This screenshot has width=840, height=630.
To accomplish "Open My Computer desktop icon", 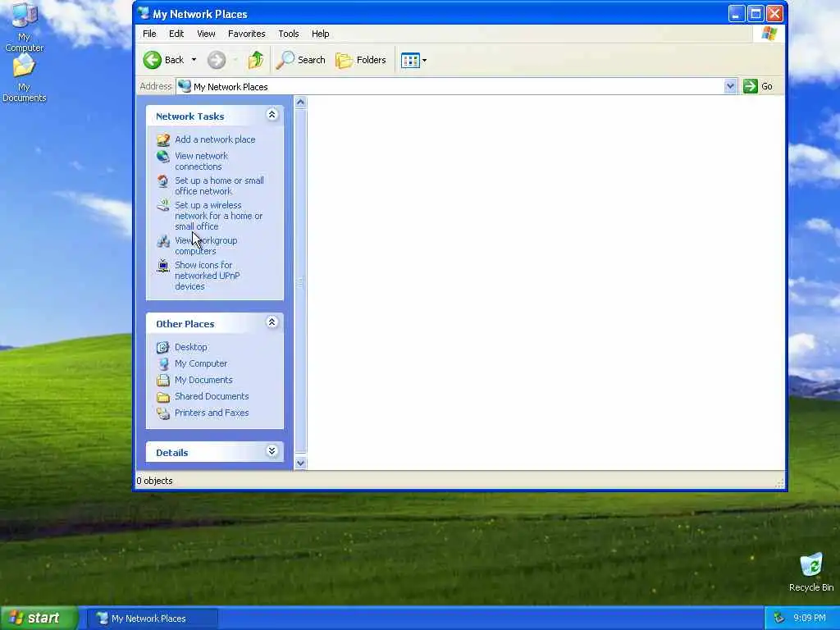I will [x=24, y=27].
